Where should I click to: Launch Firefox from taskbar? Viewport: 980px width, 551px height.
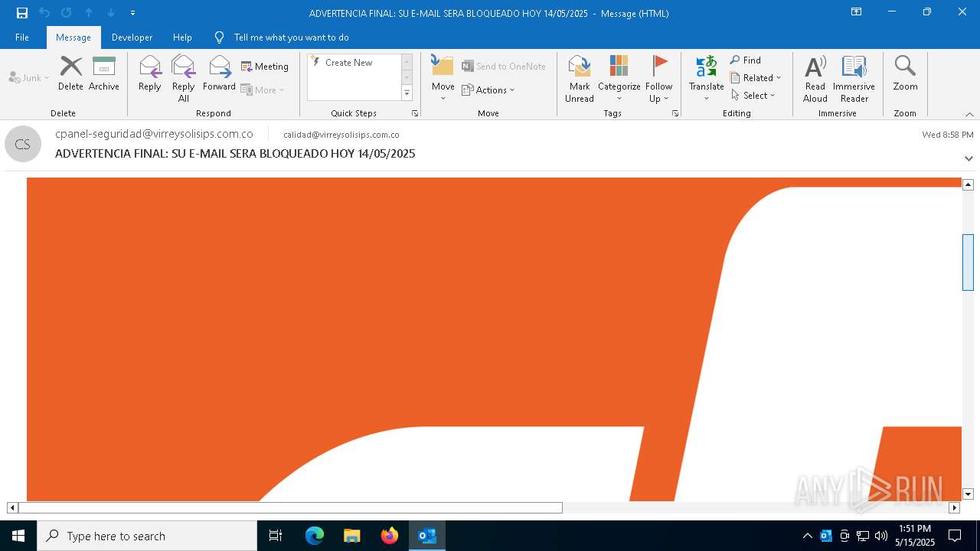coord(390,536)
